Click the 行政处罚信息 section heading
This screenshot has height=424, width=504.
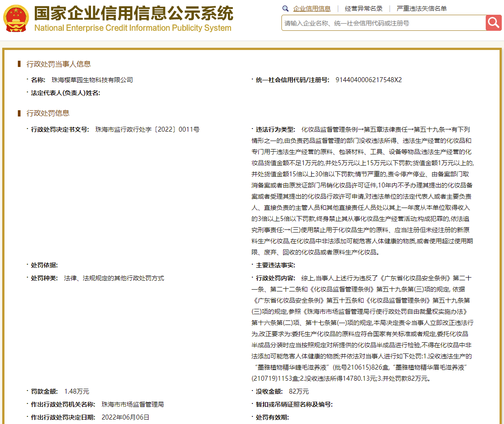[48, 113]
